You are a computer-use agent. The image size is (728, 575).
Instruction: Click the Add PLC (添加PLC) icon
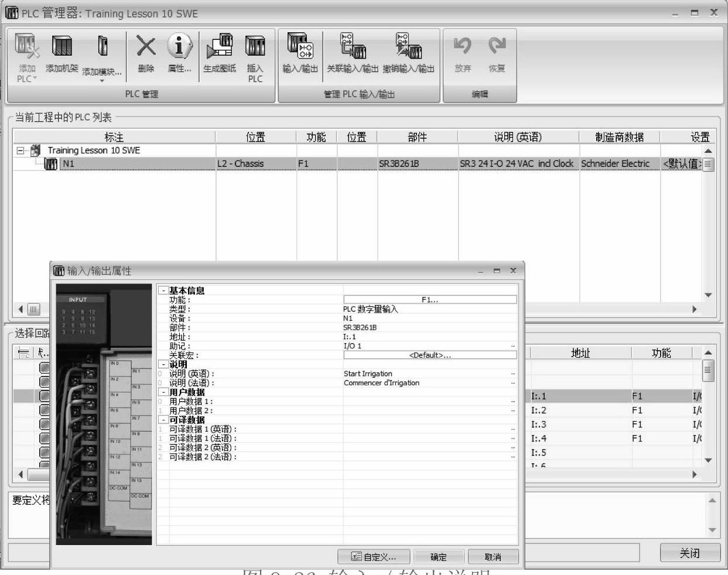pos(27,46)
